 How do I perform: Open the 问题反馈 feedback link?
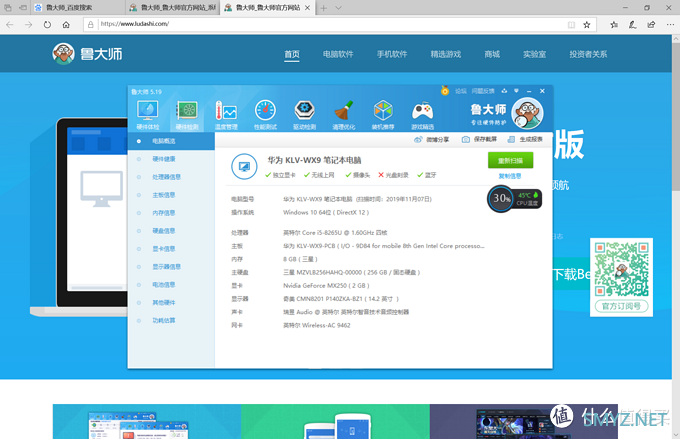tap(483, 91)
